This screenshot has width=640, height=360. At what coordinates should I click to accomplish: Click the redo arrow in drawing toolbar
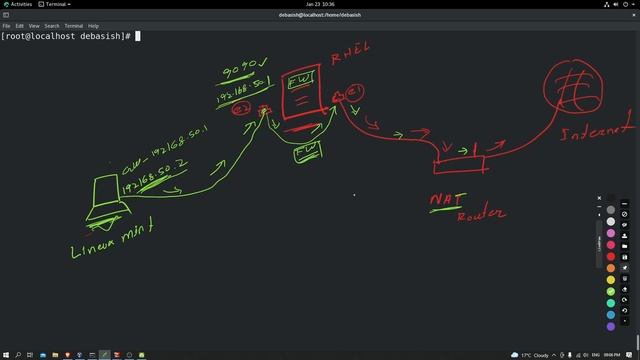[624, 300]
